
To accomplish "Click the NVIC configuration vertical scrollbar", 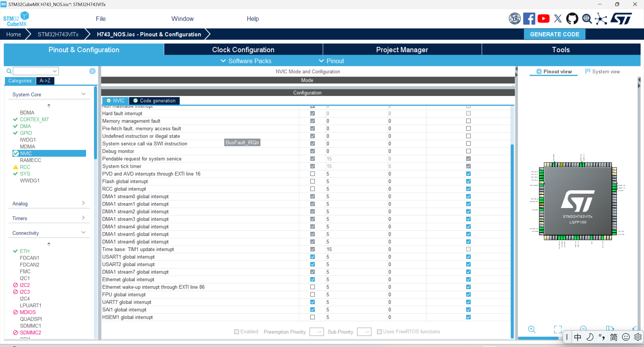I will pos(512,241).
